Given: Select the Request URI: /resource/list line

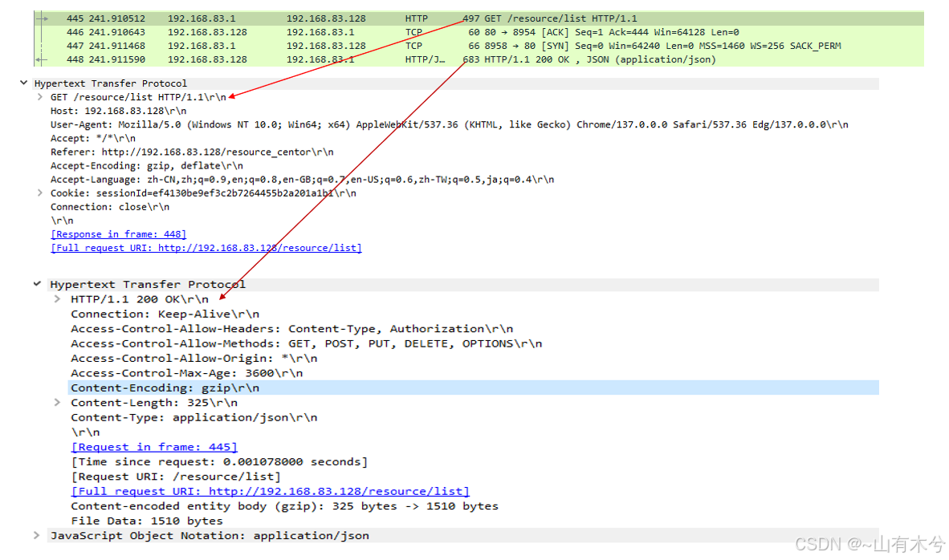Looking at the screenshot, I should (176, 477).
